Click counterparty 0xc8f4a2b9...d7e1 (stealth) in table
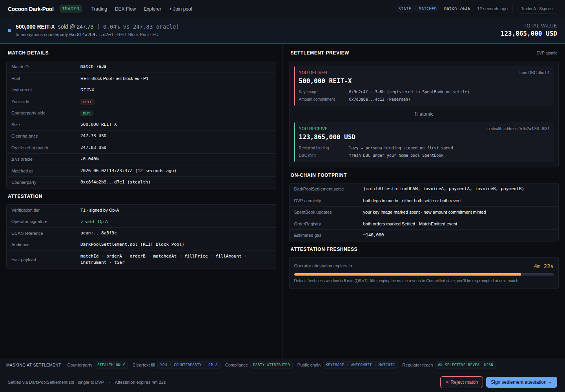 coord(115,182)
